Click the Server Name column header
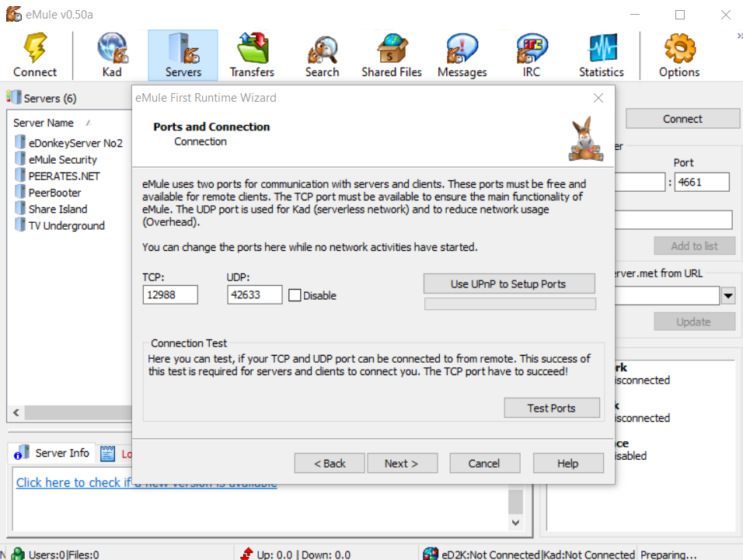The width and height of the screenshot is (743, 560). point(44,123)
